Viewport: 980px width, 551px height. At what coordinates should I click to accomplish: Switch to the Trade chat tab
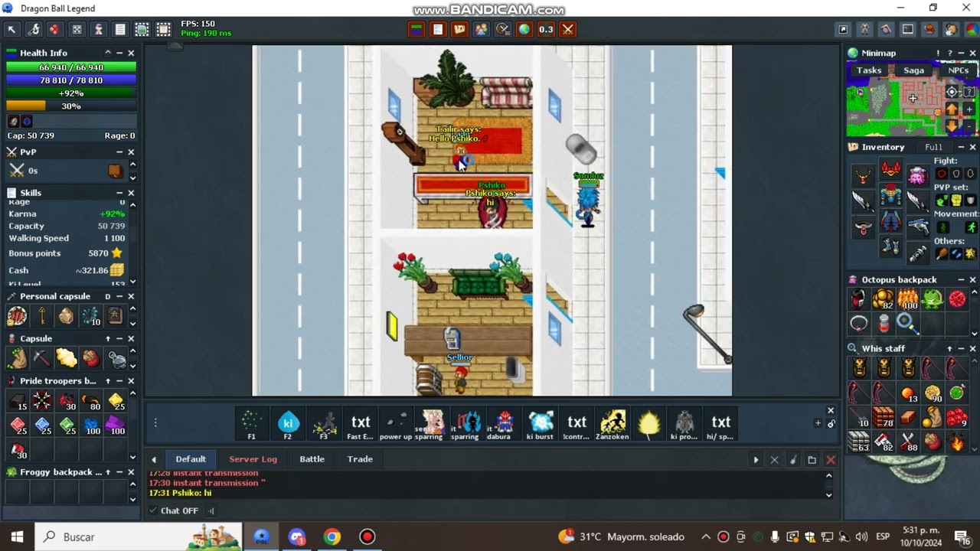point(360,459)
